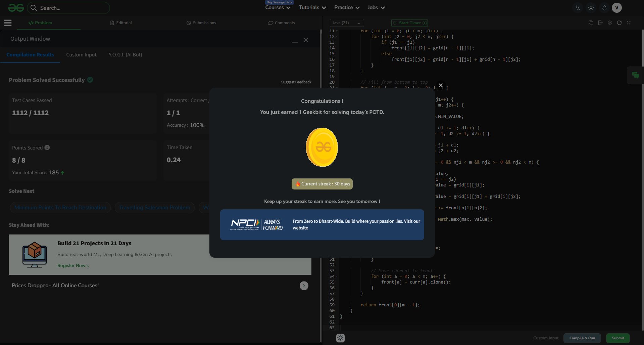Switch to the Custom Input tab
This screenshot has height=345, width=644.
81,55
